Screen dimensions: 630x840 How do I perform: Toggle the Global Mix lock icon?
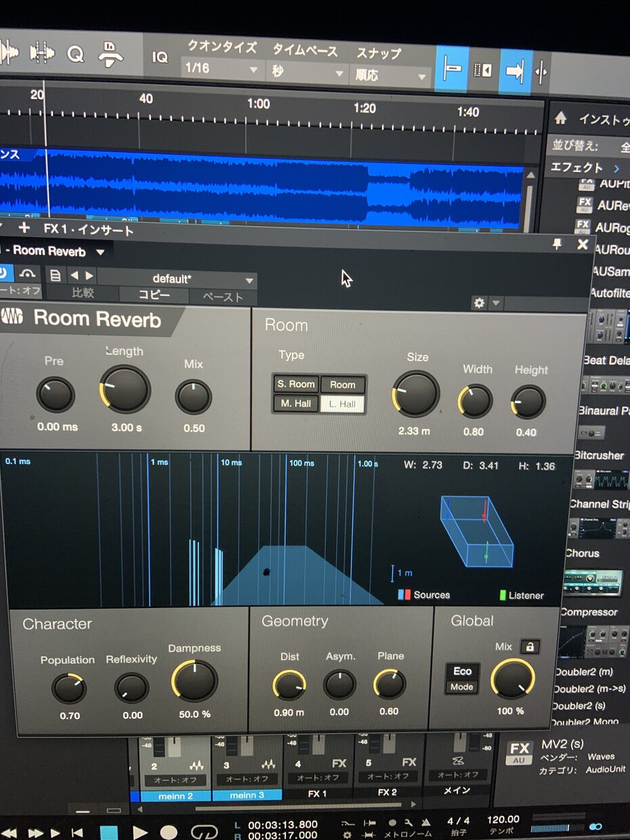pos(530,647)
